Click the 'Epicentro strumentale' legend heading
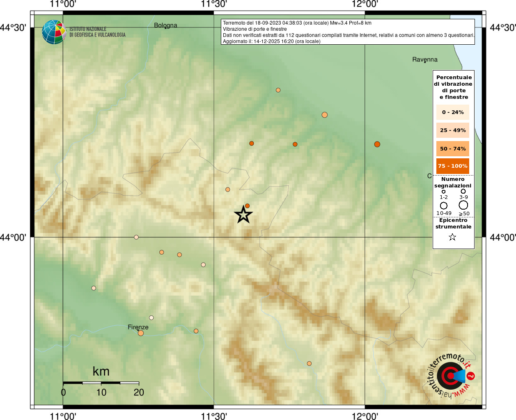Image resolution: width=516 pixels, height=420 pixels. point(453,224)
